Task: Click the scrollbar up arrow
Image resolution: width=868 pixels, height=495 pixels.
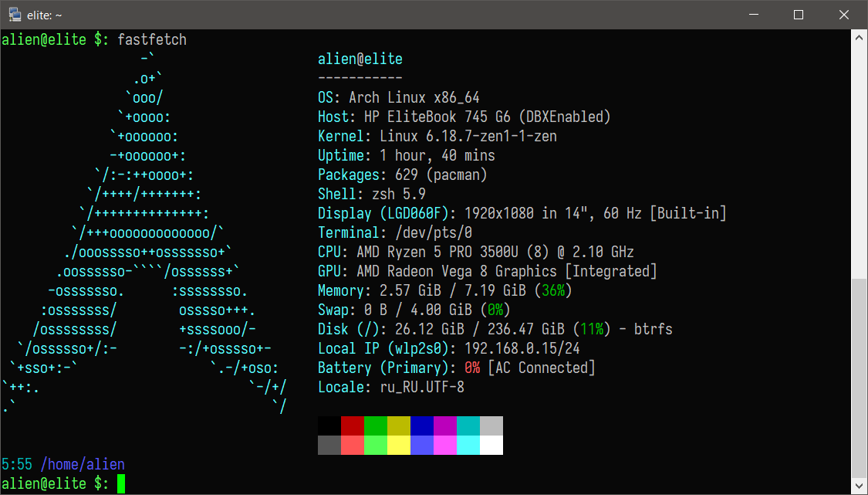Action: (x=859, y=37)
